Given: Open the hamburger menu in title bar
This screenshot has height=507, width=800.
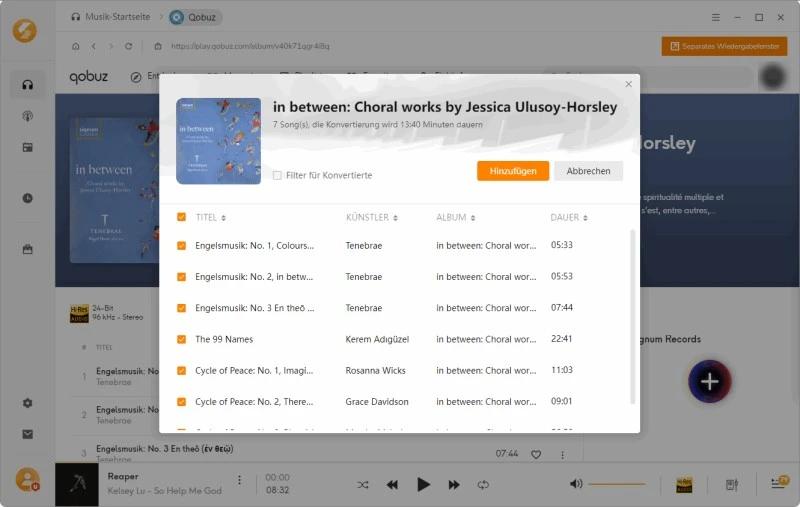Looking at the screenshot, I should pyautogui.click(x=716, y=17).
